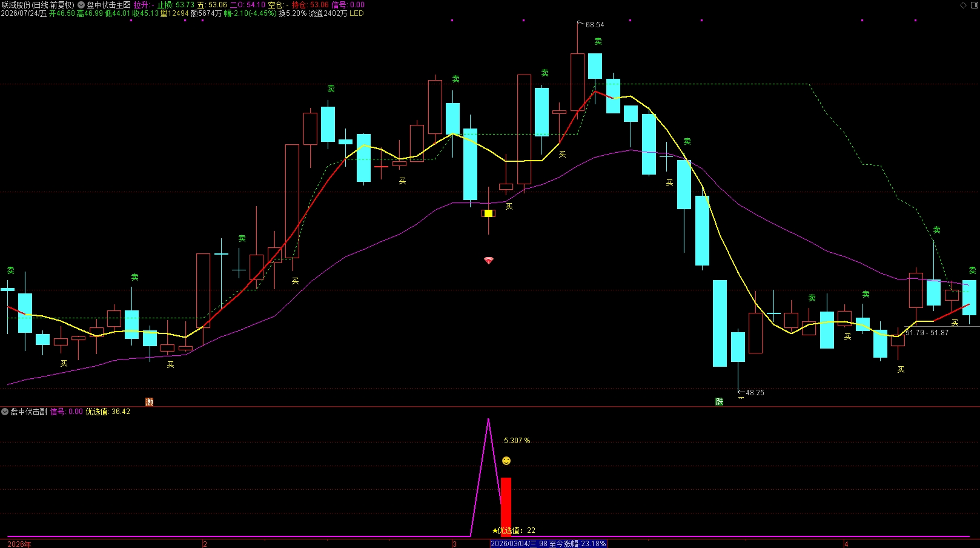Toggle the side panel icon at top right

[974, 5]
